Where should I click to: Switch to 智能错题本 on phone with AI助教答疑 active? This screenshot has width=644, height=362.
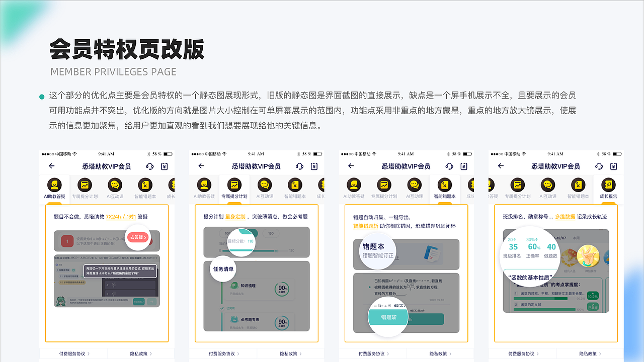pyautogui.click(x=145, y=189)
